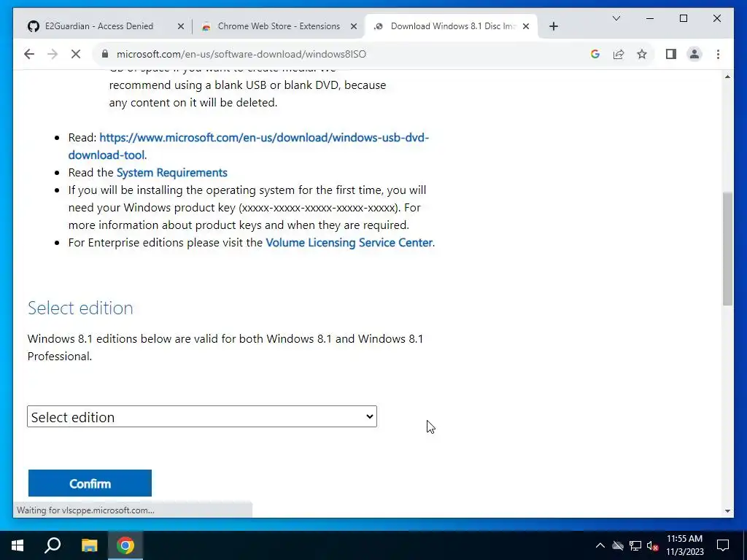Maximize the Chrome window
747x560 pixels.
683,18
